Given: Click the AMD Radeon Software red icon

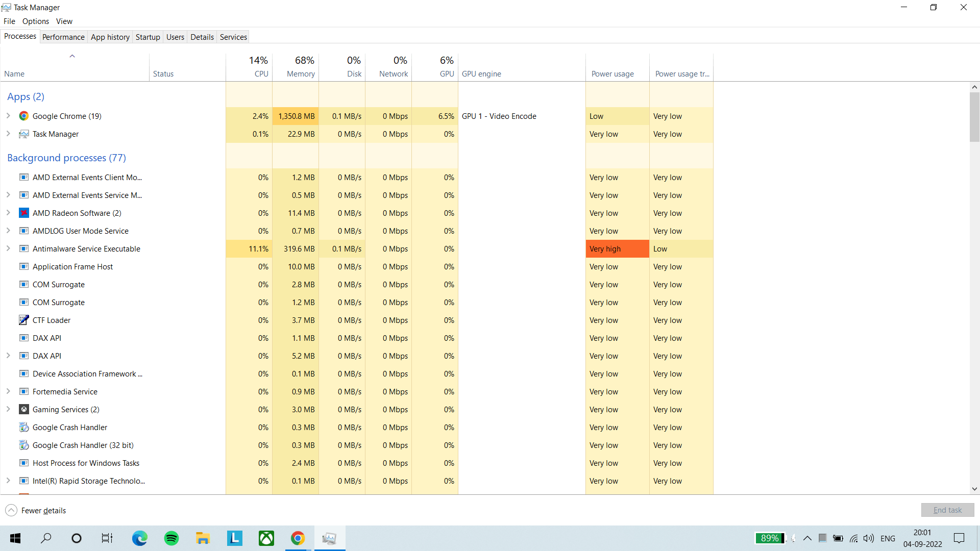Looking at the screenshot, I should tap(23, 213).
